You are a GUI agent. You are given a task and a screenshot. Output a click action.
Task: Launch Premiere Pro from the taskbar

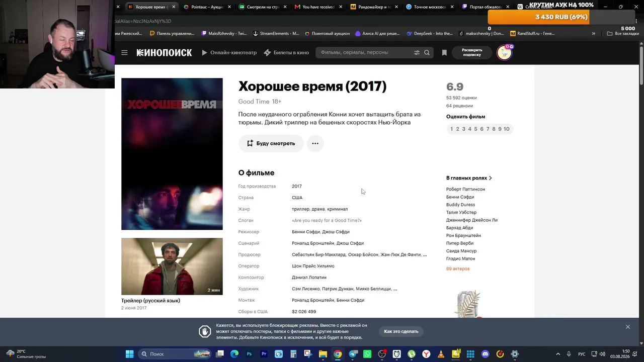pos(264,354)
